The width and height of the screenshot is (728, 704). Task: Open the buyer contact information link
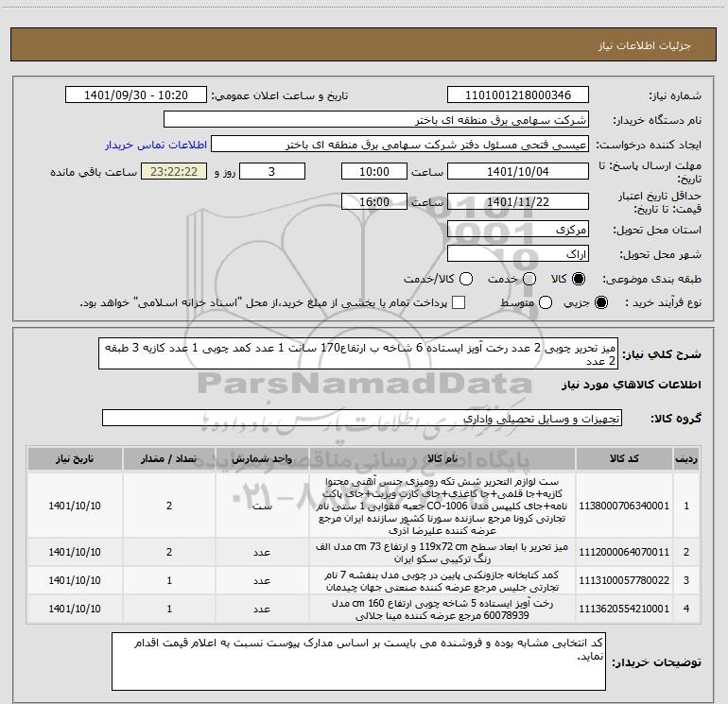pos(156,145)
